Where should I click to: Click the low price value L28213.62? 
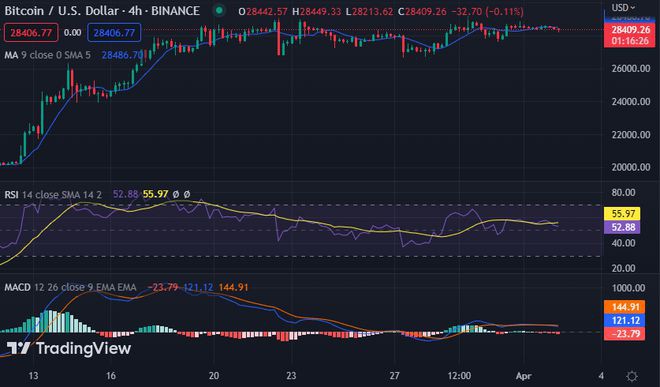click(370, 11)
